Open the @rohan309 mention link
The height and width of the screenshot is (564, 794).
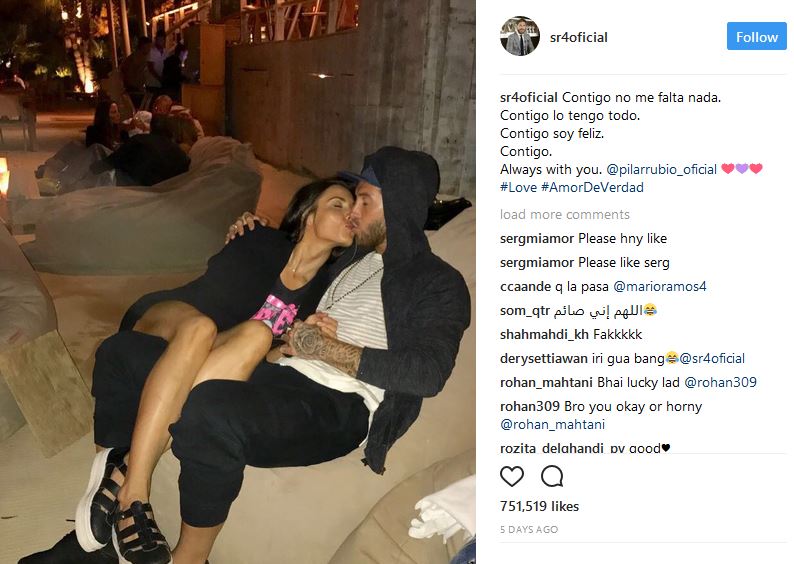click(720, 382)
